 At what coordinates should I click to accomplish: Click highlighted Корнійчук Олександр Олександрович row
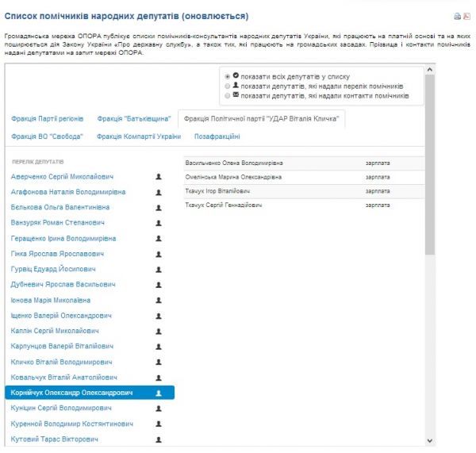[90, 393]
